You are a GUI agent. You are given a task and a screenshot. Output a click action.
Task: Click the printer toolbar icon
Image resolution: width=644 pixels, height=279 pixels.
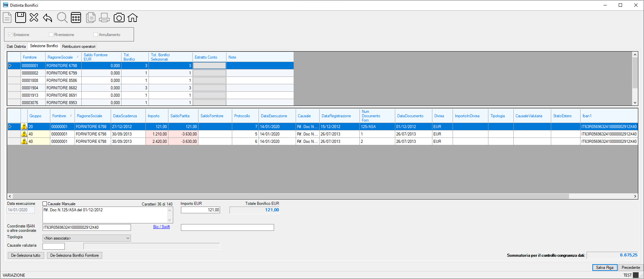tap(104, 18)
